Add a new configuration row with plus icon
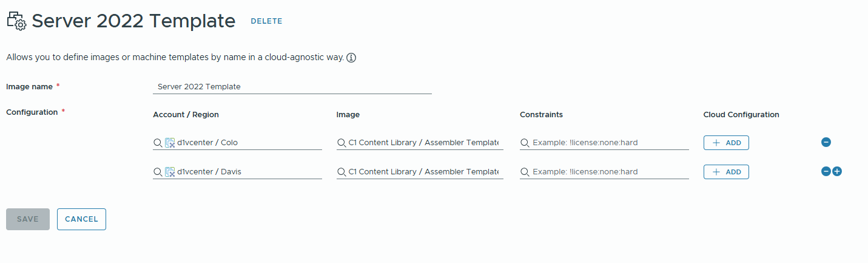This screenshot has height=263, width=868. 837,171
